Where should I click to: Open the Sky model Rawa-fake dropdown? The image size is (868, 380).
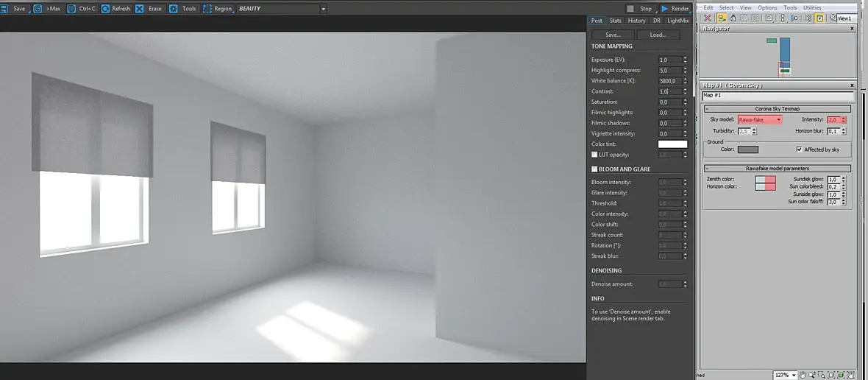[759, 119]
